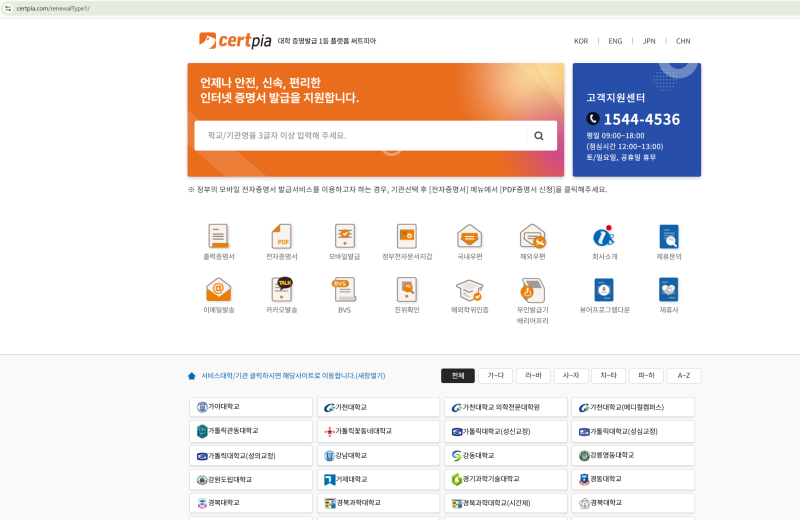The height and width of the screenshot is (520, 800).
Task: Open the 무인발급기 배리어프리 kiosk icon
Action: coord(533,289)
